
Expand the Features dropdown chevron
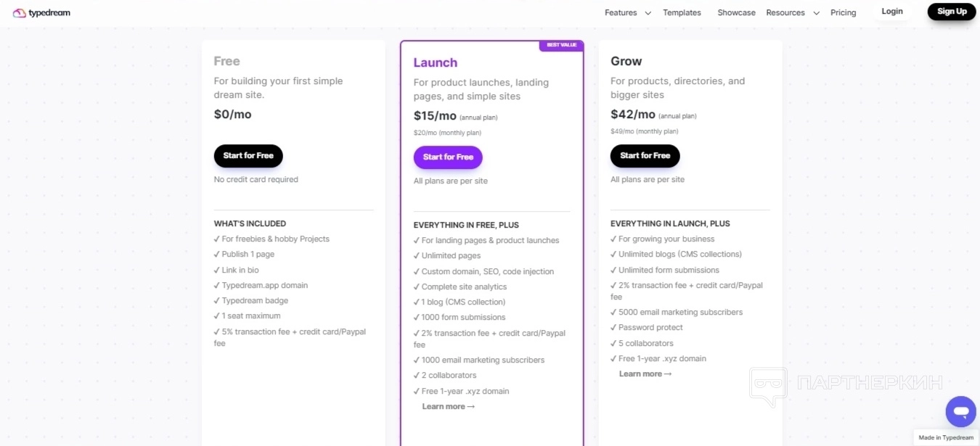(x=648, y=13)
